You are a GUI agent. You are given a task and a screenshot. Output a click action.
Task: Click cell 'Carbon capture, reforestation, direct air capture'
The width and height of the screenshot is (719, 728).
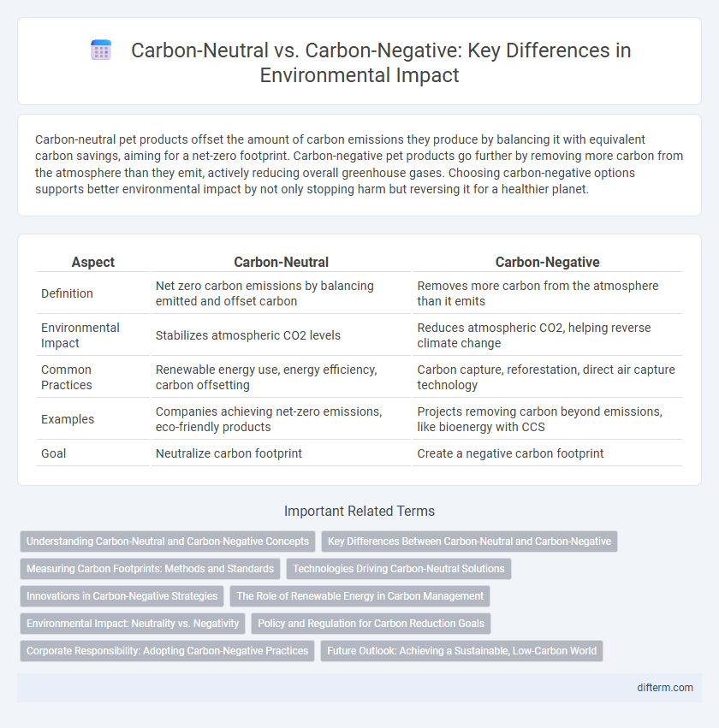[547, 377]
